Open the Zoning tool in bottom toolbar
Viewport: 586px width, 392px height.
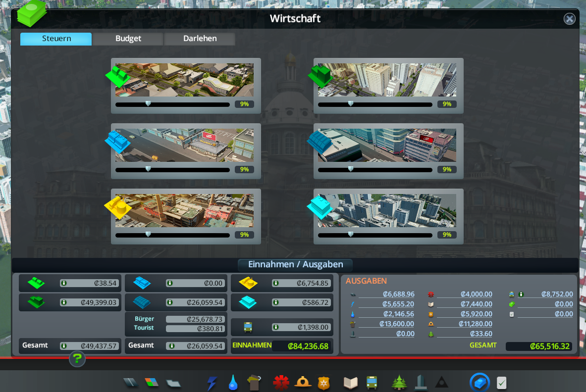tap(152, 382)
